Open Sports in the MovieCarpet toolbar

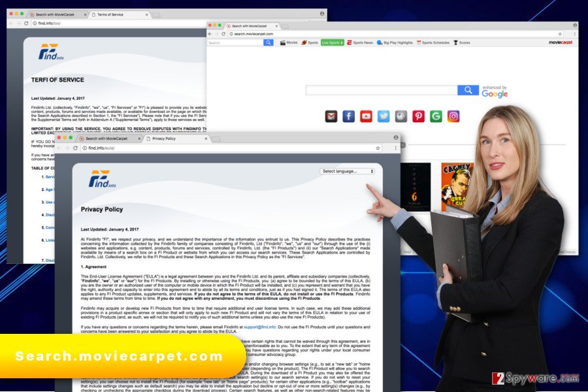coord(310,42)
